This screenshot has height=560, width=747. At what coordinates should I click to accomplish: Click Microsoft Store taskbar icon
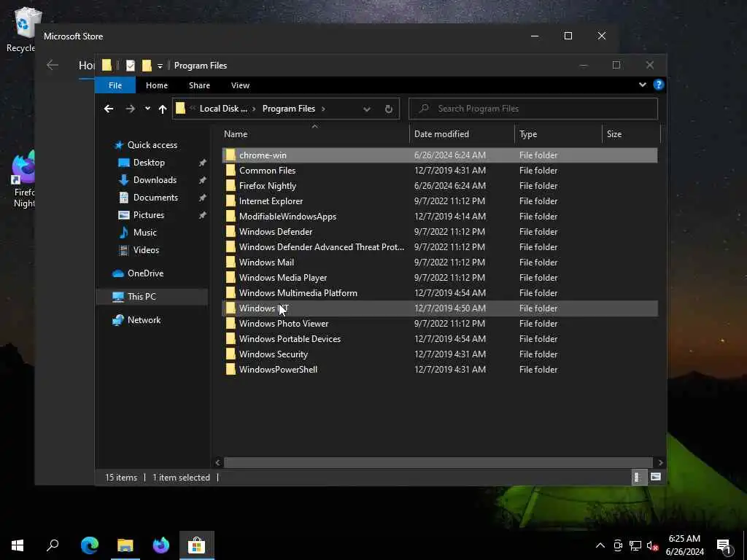click(197, 545)
